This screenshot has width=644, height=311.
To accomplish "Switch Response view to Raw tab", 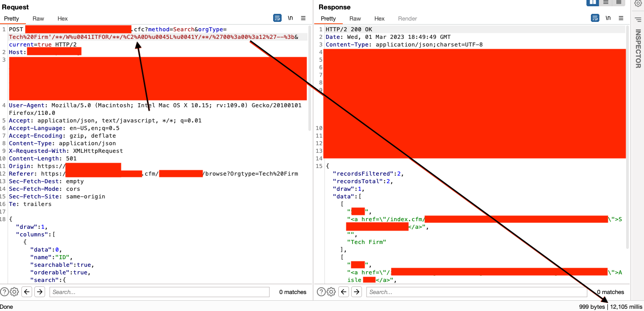I will (355, 19).
